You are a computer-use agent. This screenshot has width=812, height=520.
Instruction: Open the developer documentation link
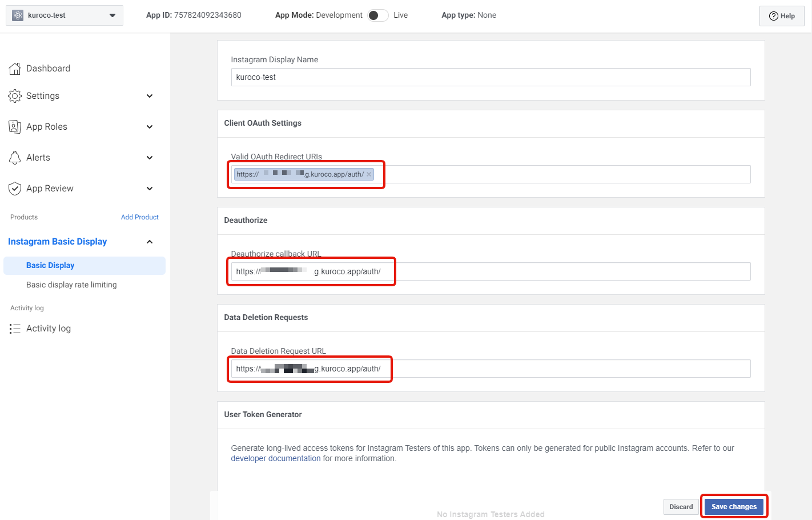click(x=276, y=458)
